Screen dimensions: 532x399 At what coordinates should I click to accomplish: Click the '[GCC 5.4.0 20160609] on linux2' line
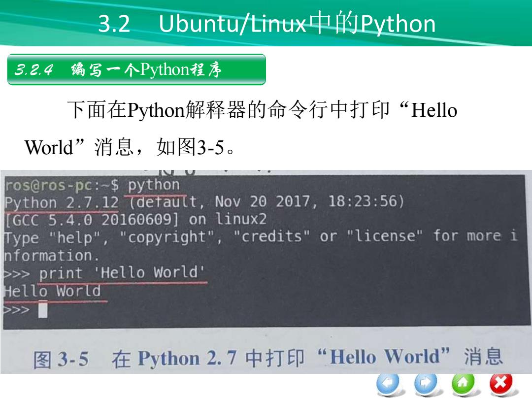pos(136,220)
